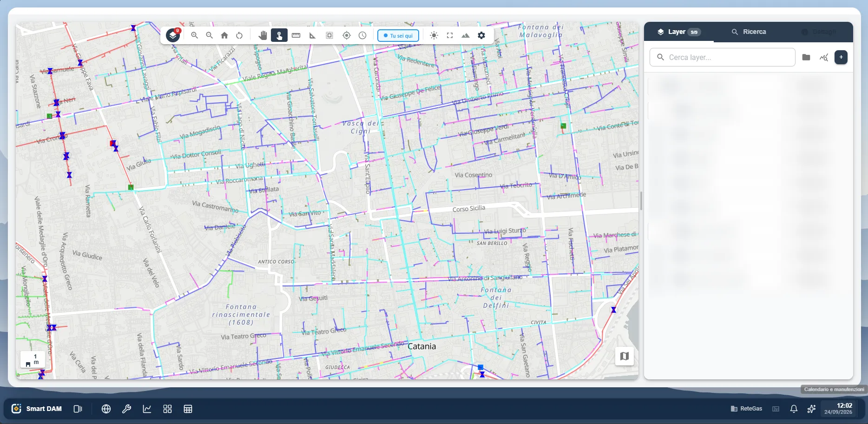Toggle fullscreen map view
Screen dimensions: 868x424
(450, 35)
